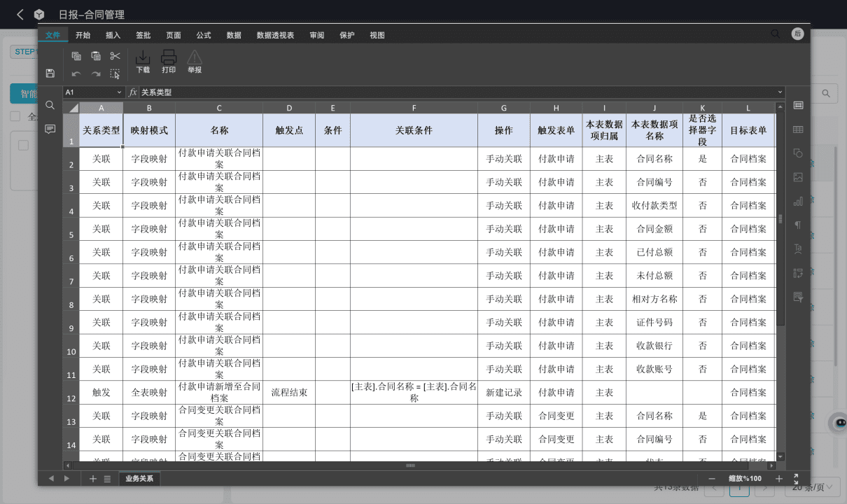Viewport: 847px width, 504px height.
Task: Click the formula bar input showing 关系类型
Action: pos(458,92)
